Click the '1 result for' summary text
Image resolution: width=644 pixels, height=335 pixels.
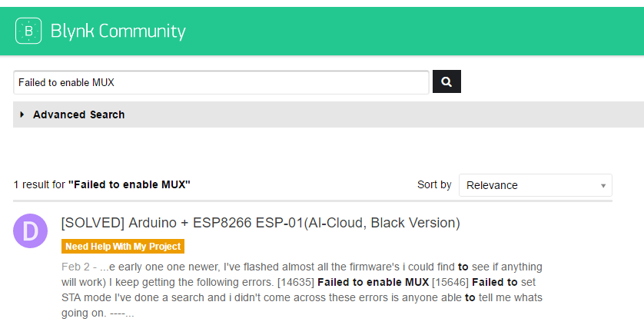click(102, 184)
